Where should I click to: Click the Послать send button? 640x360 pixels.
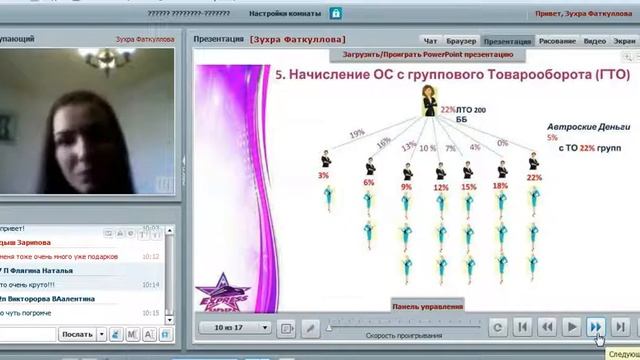[77, 334]
